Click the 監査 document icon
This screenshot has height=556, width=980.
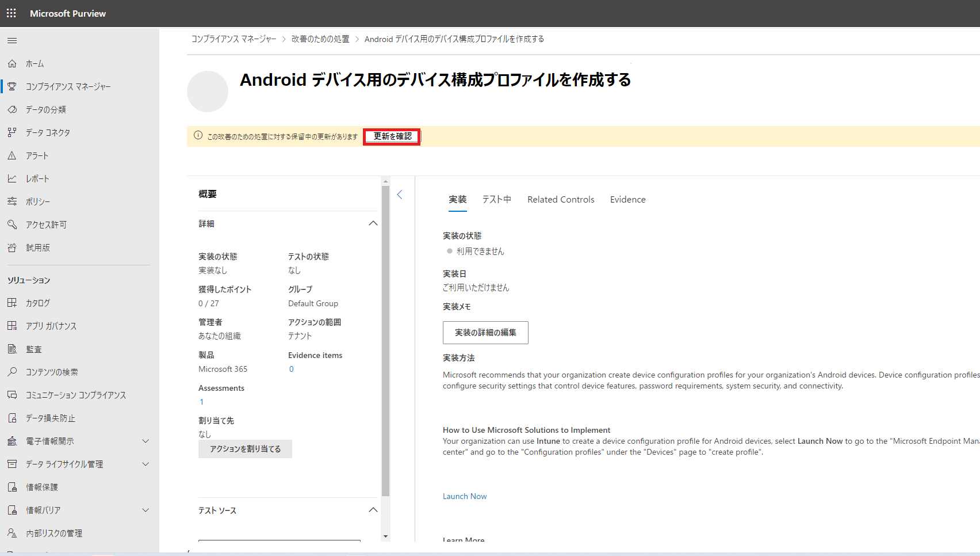12,349
